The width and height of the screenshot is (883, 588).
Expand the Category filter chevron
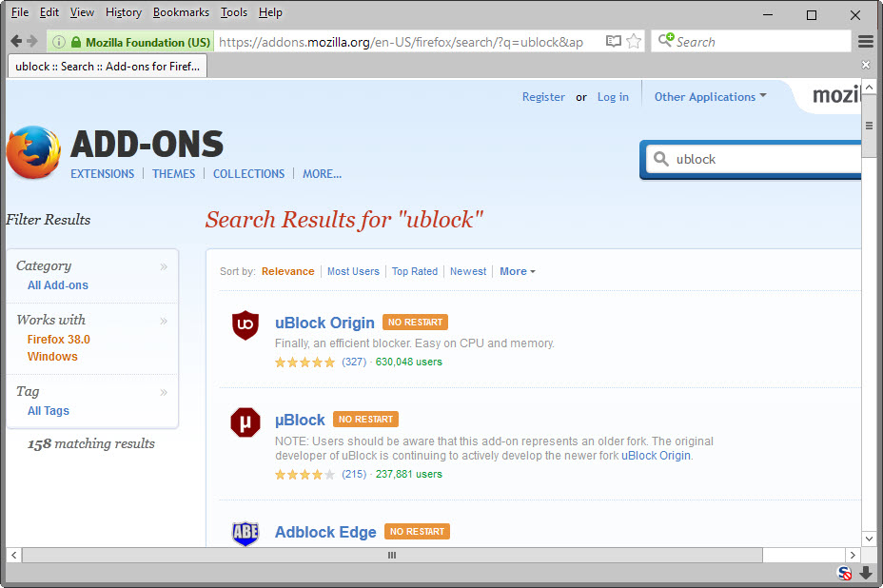[164, 266]
